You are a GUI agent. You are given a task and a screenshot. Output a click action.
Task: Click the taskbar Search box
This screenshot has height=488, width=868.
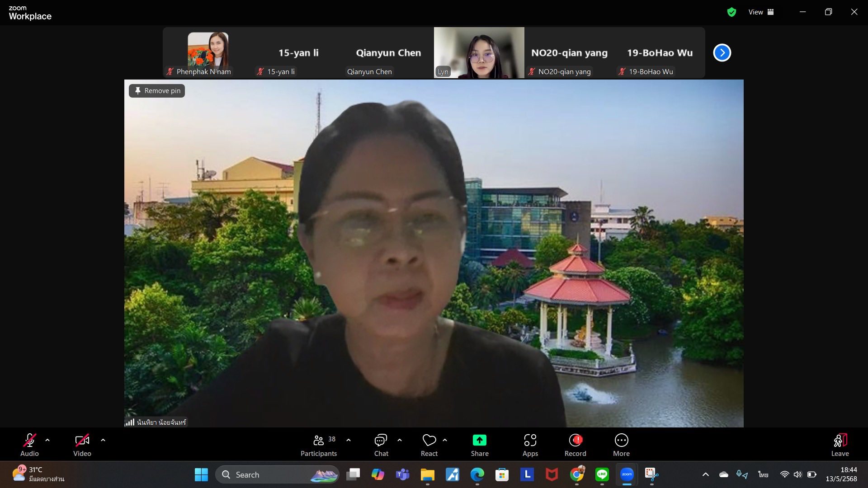277,474
